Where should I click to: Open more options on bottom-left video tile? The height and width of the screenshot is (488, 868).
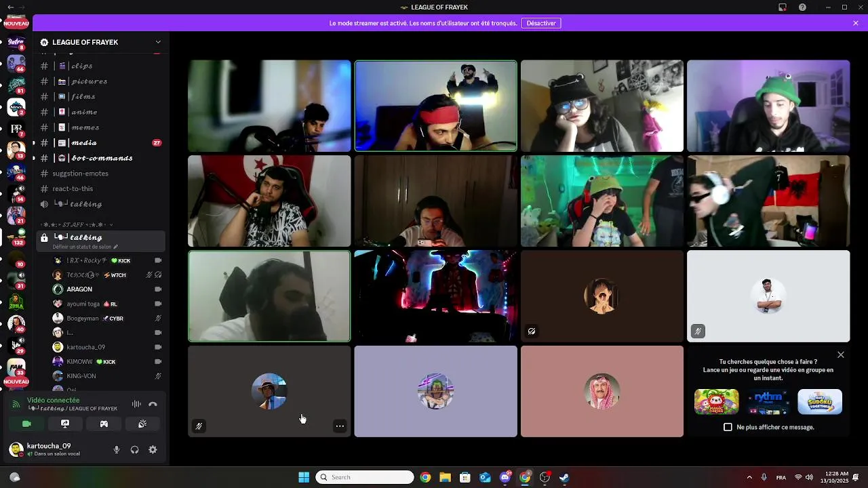[x=340, y=426]
